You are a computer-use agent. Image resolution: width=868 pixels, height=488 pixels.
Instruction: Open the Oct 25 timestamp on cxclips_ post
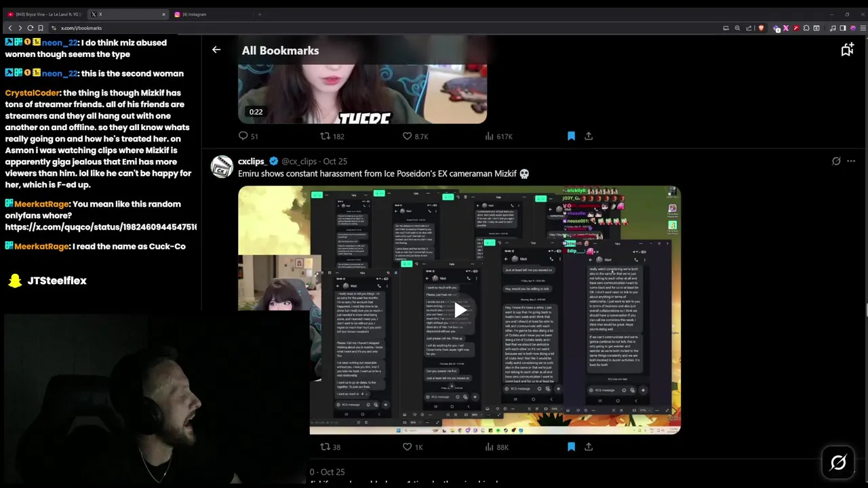(x=335, y=161)
